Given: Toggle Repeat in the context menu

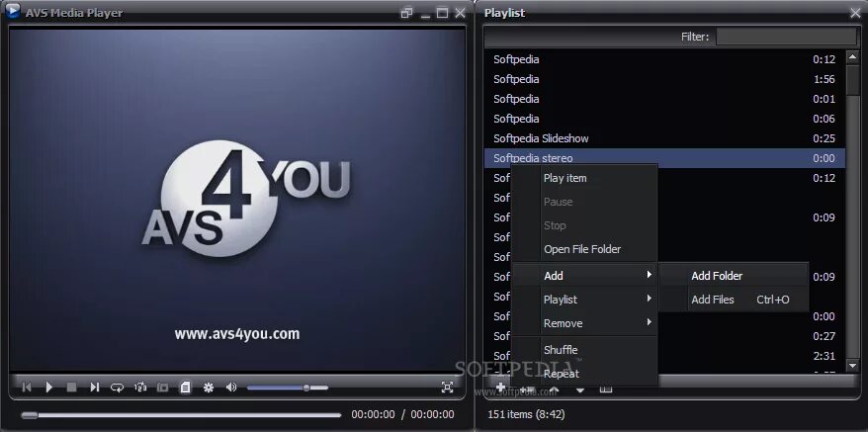Looking at the screenshot, I should [584, 374].
